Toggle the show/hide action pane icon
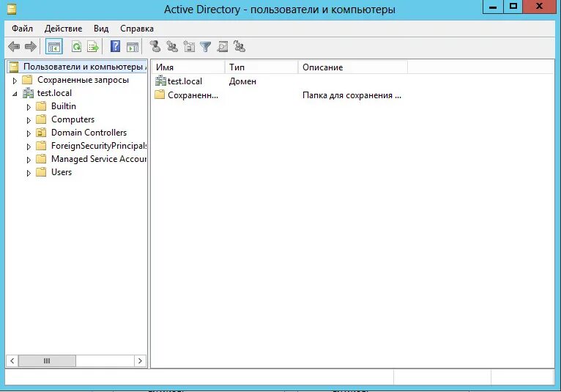Screen dimensions: 561x392 pyautogui.click(x=133, y=47)
